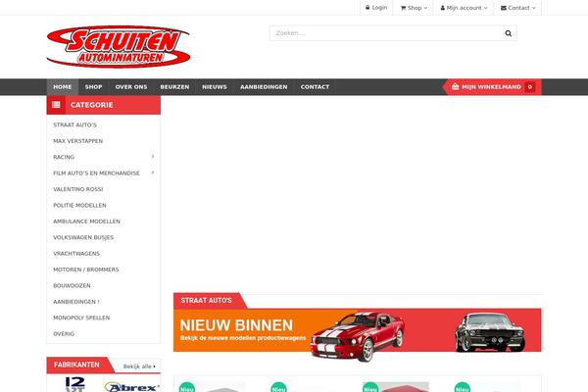Select the Aanbiedingen ! category

[x=76, y=302]
